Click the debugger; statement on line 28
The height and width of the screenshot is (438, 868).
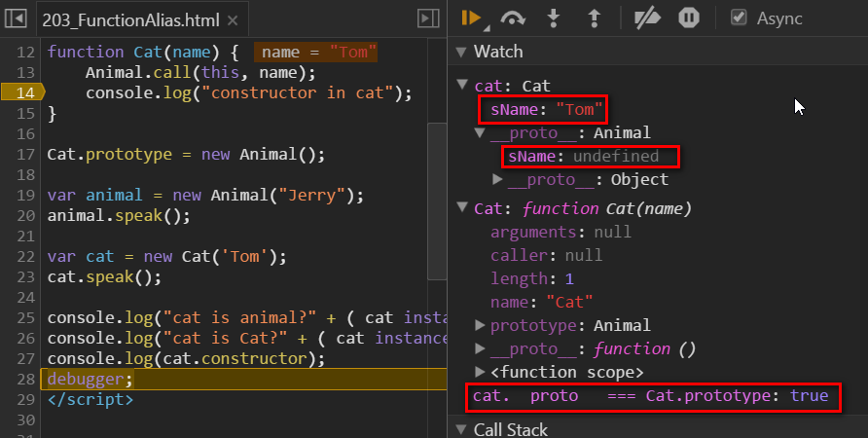pos(90,380)
